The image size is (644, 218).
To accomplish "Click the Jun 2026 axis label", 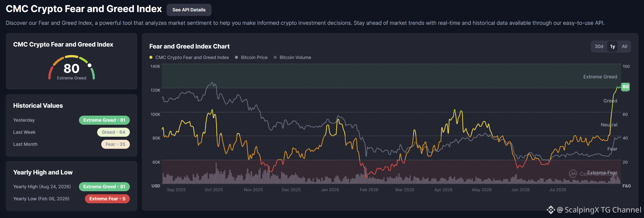I will [x=520, y=190].
